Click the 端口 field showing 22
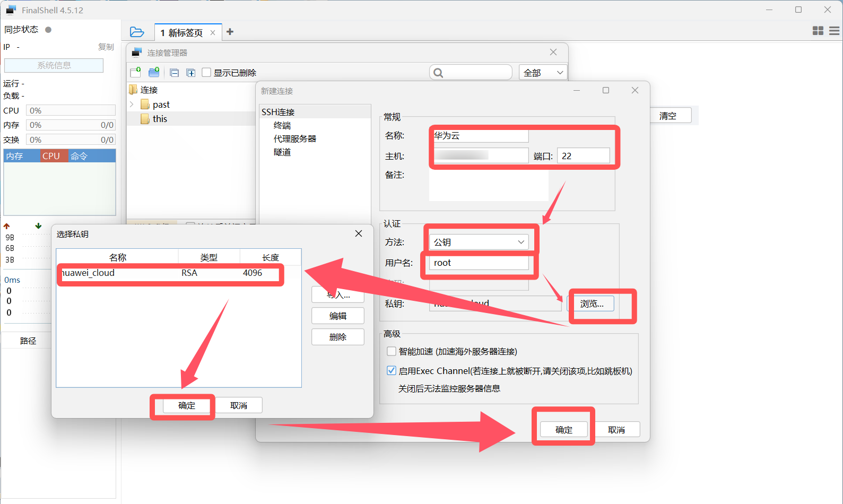Image resolution: width=843 pixels, height=504 pixels. (x=584, y=155)
